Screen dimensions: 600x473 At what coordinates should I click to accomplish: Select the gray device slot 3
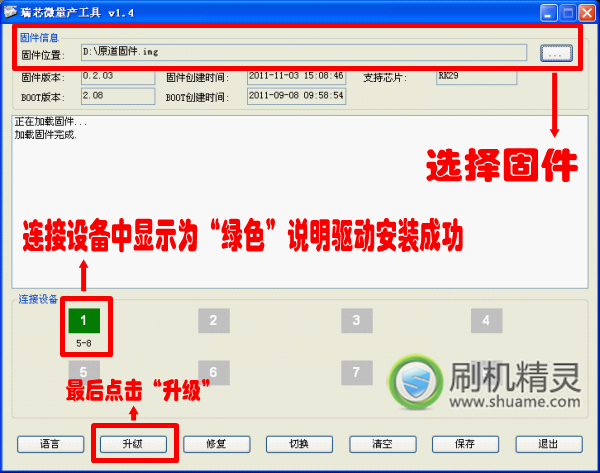click(357, 321)
